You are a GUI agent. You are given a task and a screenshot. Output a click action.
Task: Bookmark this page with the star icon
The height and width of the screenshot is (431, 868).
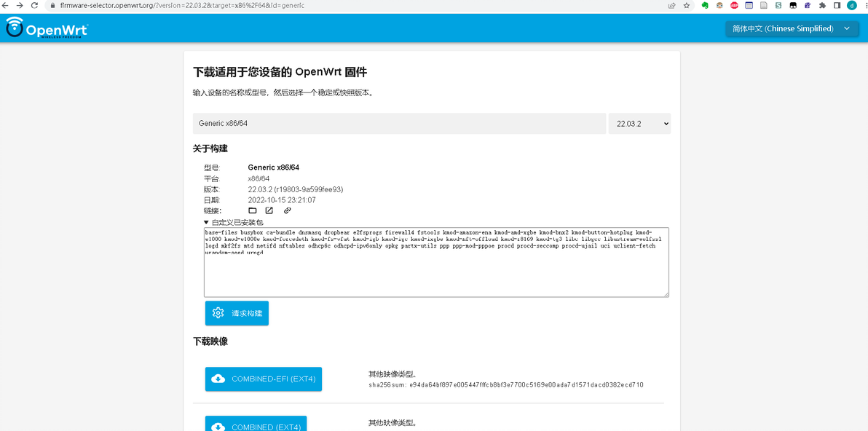pyautogui.click(x=687, y=6)
